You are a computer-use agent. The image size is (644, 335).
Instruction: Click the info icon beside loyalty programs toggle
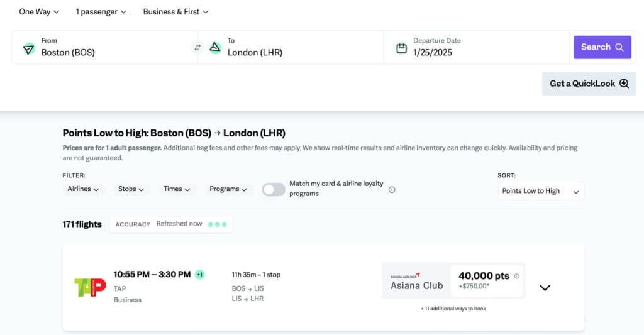point(392,190)
